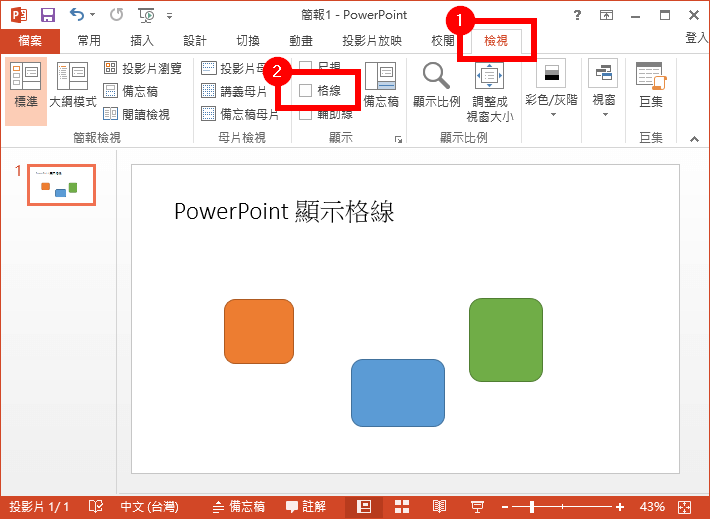
Task: Open PowerPoint Help question mark
Action: [577, 15]
